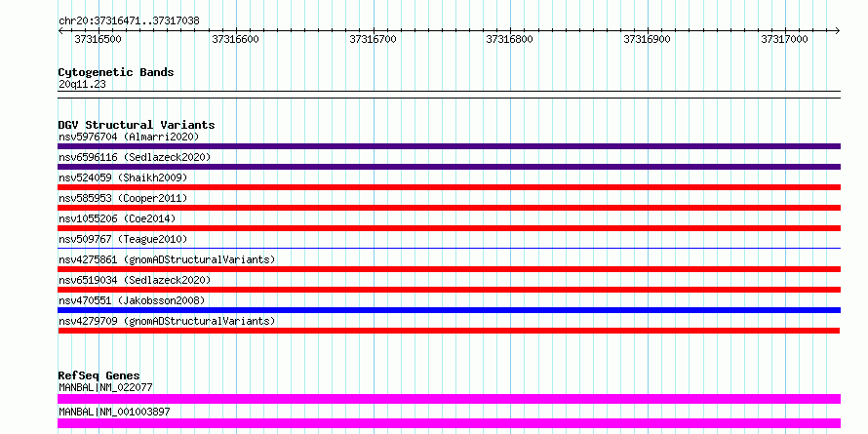Click the 20q11.23 band label
Image resolution: width=868 pixels, height=434 pixels.
pos(82,85)
